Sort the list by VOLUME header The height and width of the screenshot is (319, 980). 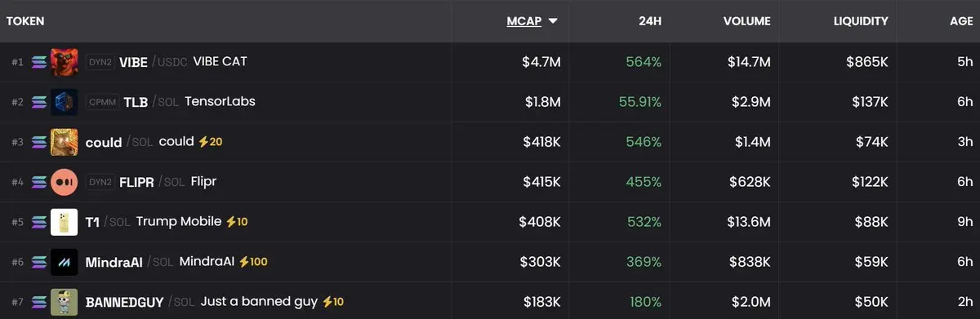pos(746,21)
